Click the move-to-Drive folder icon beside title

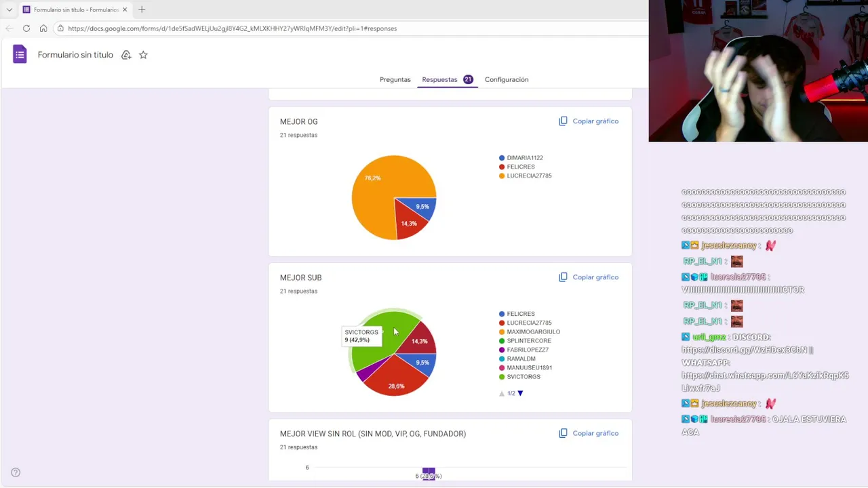126,55
